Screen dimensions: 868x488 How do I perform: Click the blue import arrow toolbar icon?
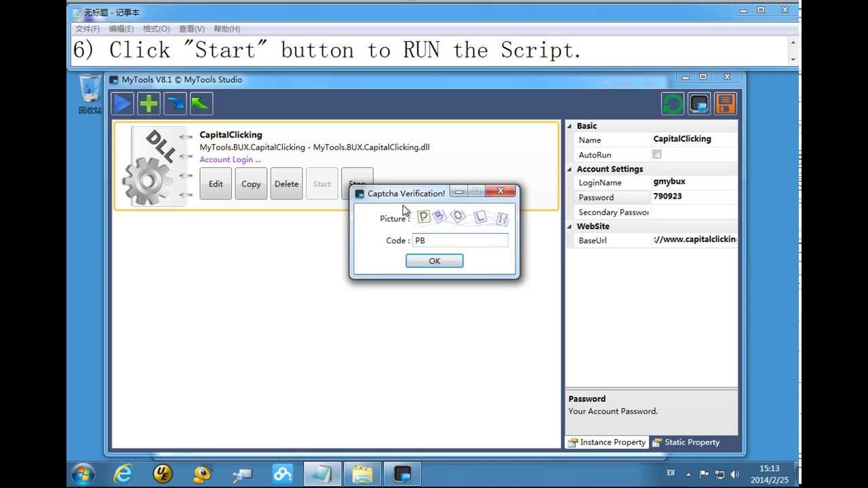175,104
